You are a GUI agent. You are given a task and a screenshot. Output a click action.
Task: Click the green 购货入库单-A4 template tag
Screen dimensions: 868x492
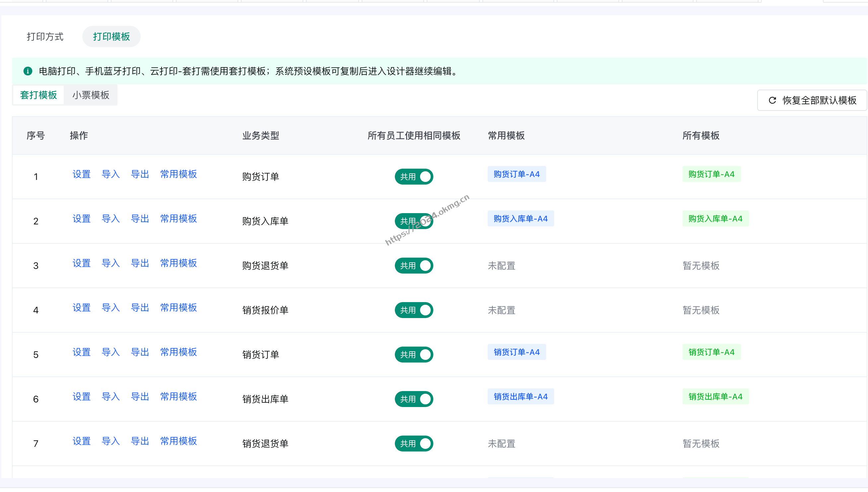pos(715,219)
